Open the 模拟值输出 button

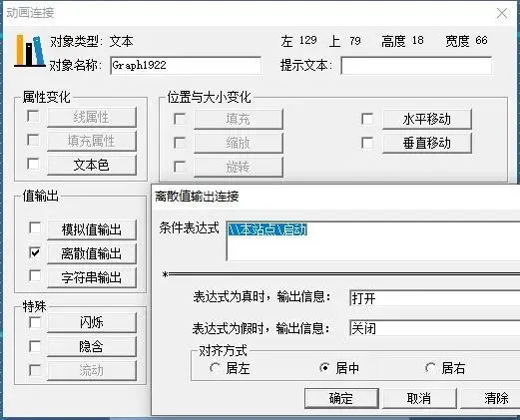[92, 229]
